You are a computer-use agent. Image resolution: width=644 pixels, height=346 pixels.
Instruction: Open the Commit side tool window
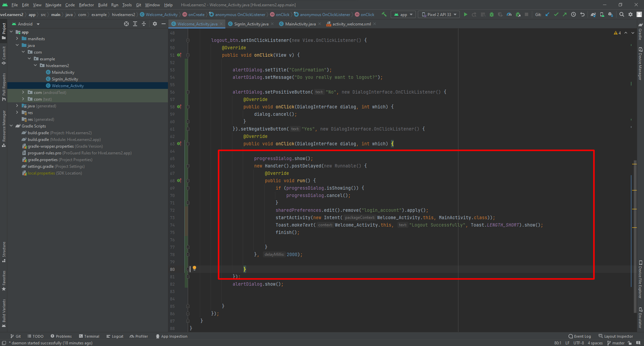4,55
